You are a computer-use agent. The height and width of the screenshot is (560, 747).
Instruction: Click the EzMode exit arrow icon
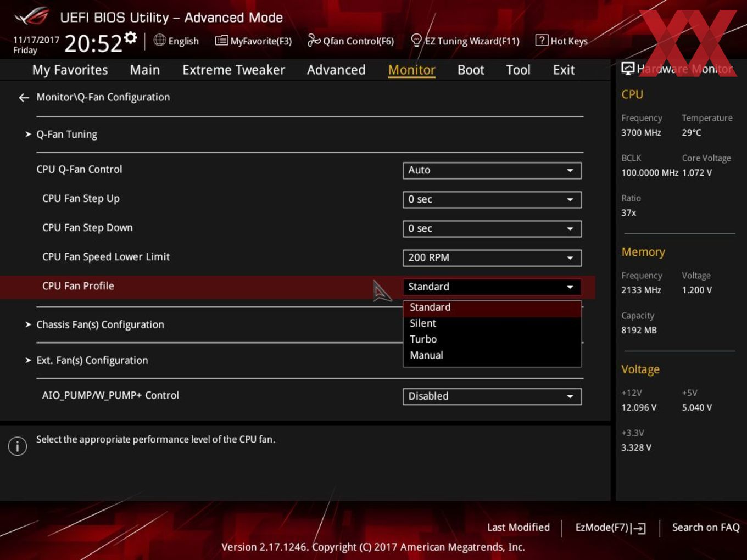638,528
